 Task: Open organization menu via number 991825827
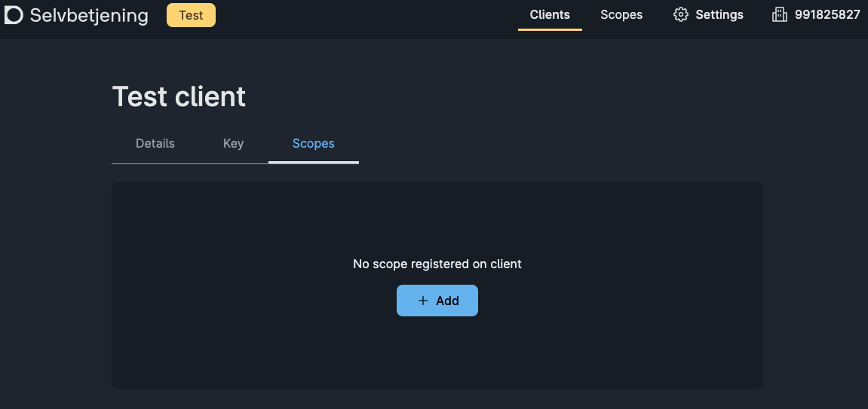pyautogui.click(x=827, y=15)
